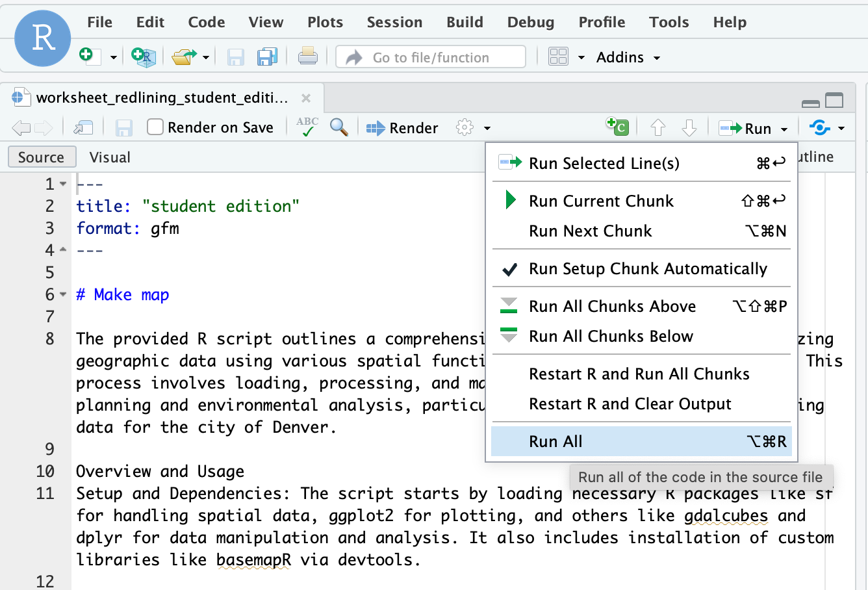Viewport: 868px width, 590px height.
Task: Collapse the Make map section fold arrow
Action: tap(63, 294)
